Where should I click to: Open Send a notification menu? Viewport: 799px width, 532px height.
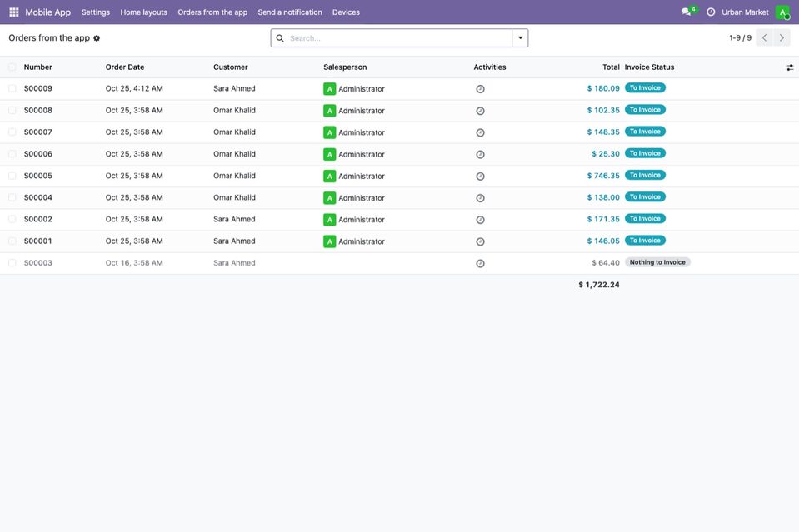pos(290,12)
